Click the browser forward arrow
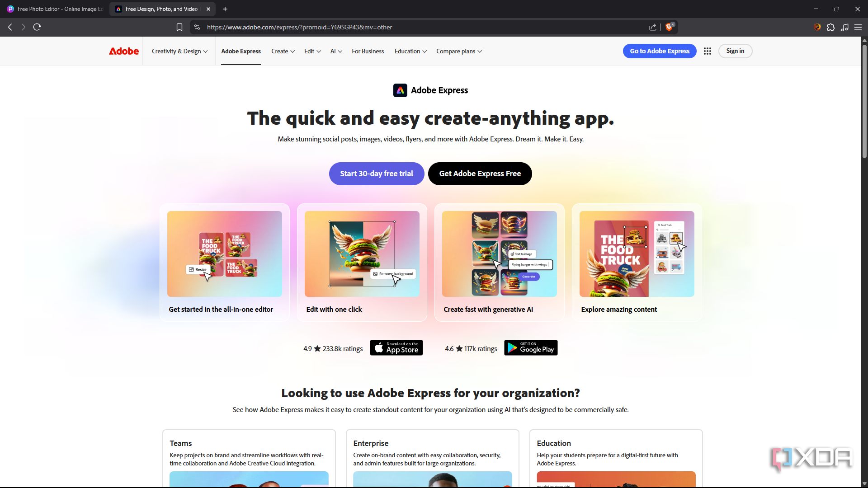This screenshot has height=488, width=868. tap(24, 27)
